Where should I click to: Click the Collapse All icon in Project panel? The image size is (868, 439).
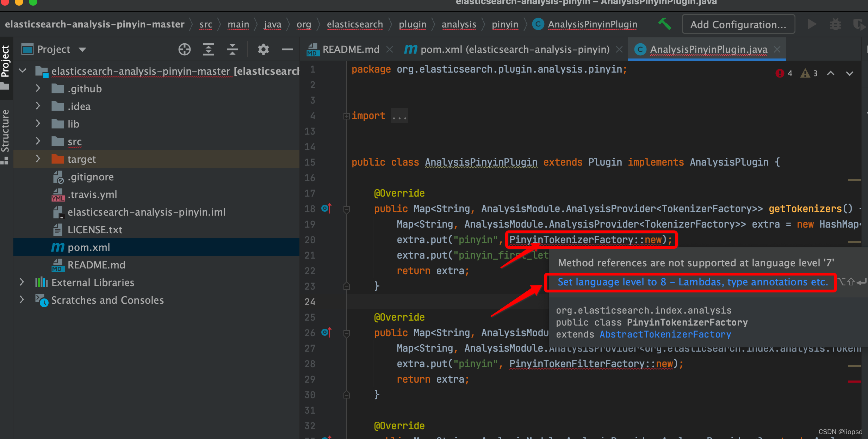point(232,49)
